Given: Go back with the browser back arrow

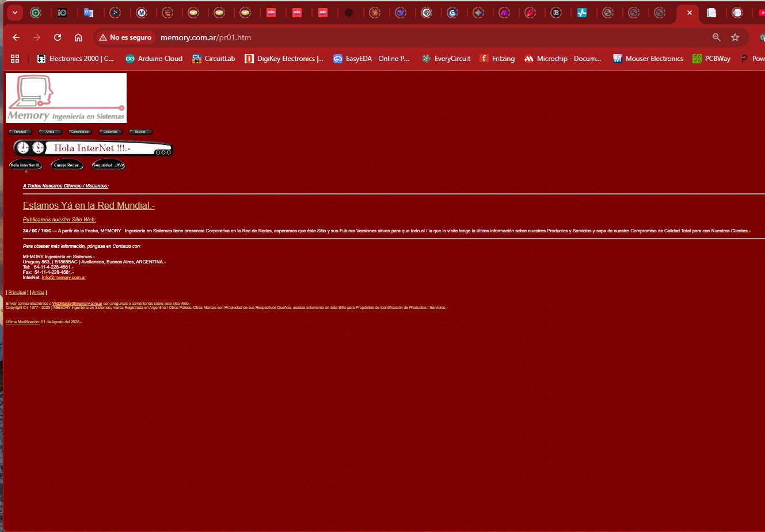Looking at the screenshot, I should coord(16,37).
